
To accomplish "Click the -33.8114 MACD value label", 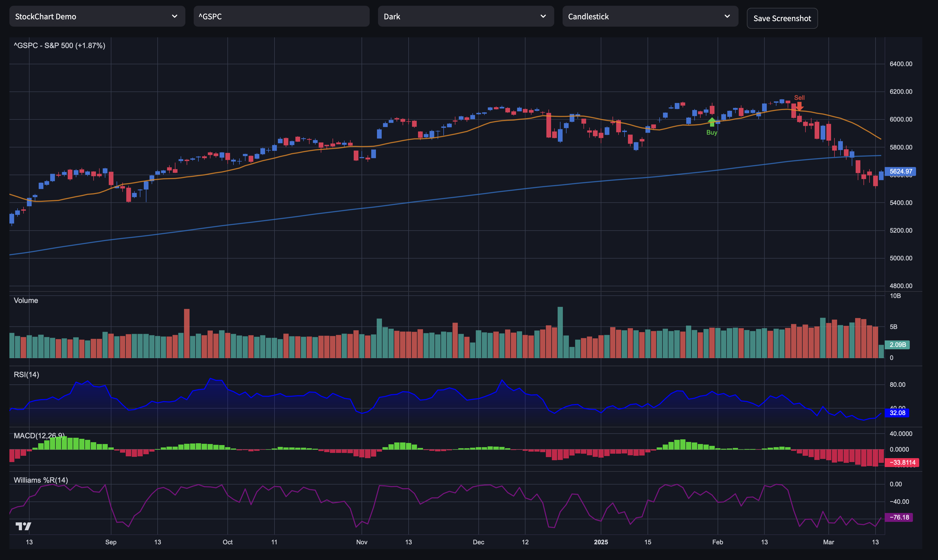I will click(x=902, y=462).
